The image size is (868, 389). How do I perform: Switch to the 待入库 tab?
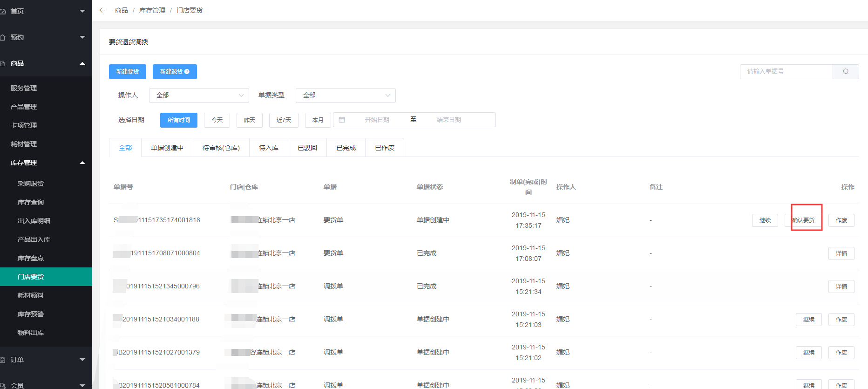click(x=269, y=148)
